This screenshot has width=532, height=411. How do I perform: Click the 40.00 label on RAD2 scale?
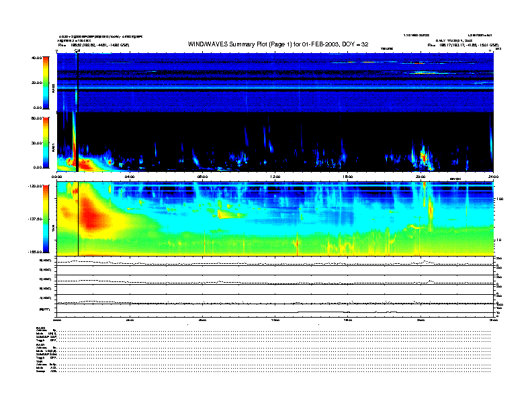[36, 58]
